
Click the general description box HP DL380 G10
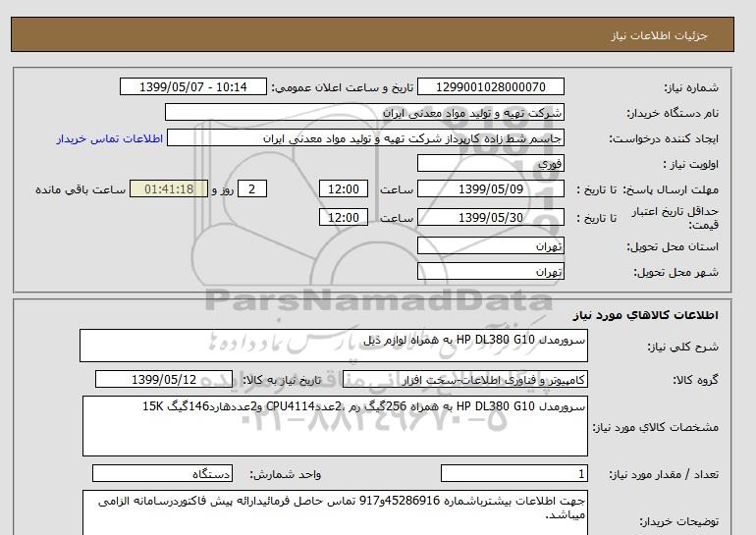334,346
